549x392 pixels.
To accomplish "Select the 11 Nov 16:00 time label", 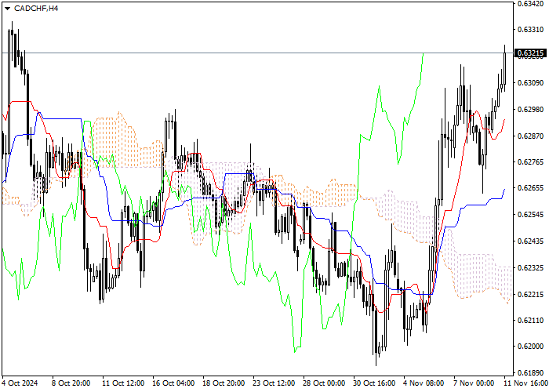I will (x=526, y=383).
